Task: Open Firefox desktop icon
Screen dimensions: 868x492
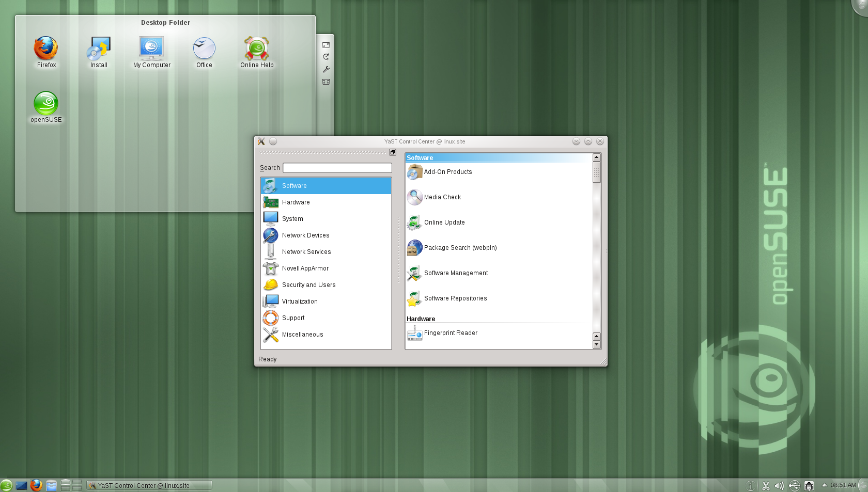Action: point(46,52)
